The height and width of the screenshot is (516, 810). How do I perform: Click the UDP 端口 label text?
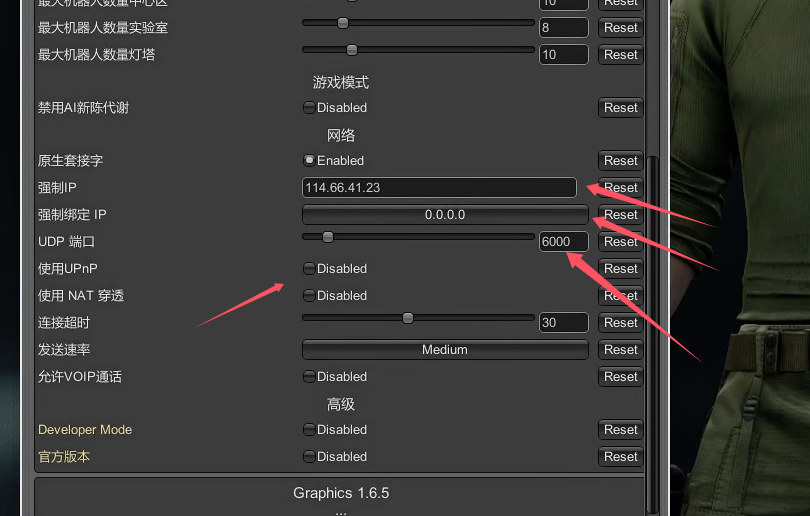[x=67, y=242]
